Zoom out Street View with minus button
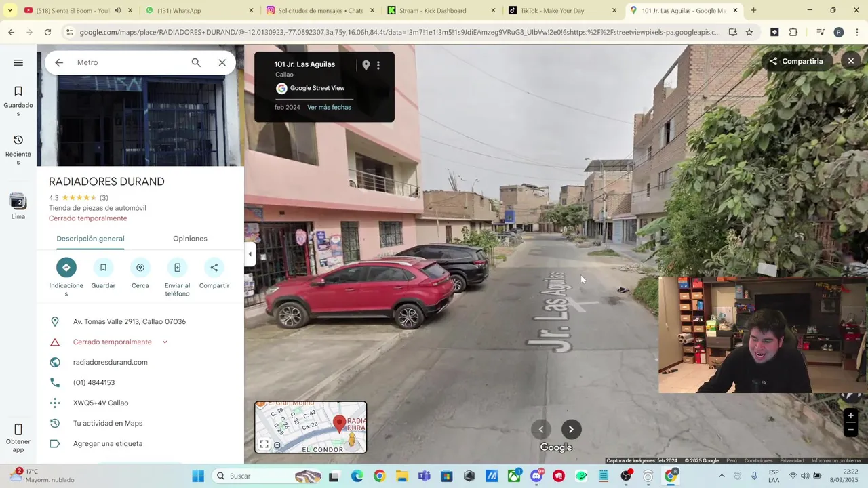 click(850, 430)
